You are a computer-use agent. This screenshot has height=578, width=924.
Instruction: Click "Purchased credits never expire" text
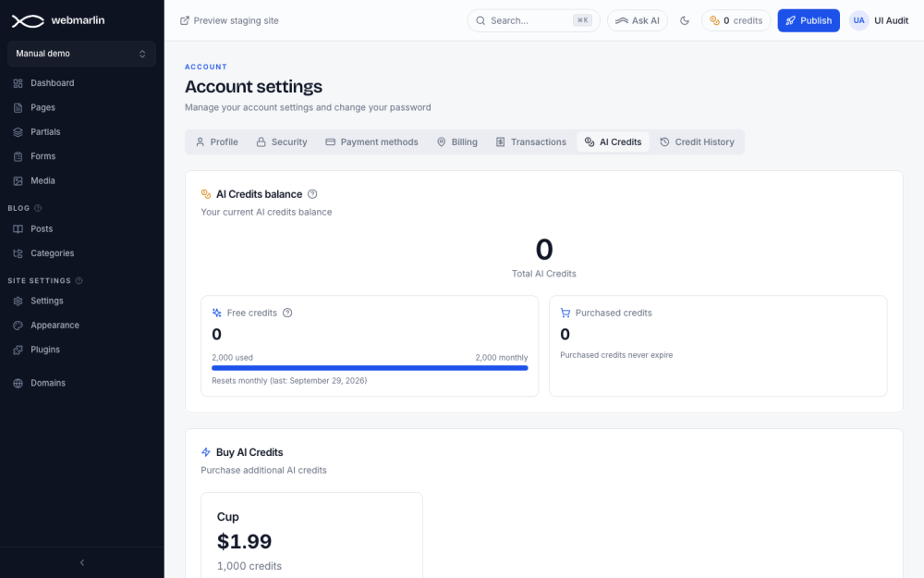pyautogui.click(x=616, y=355)
